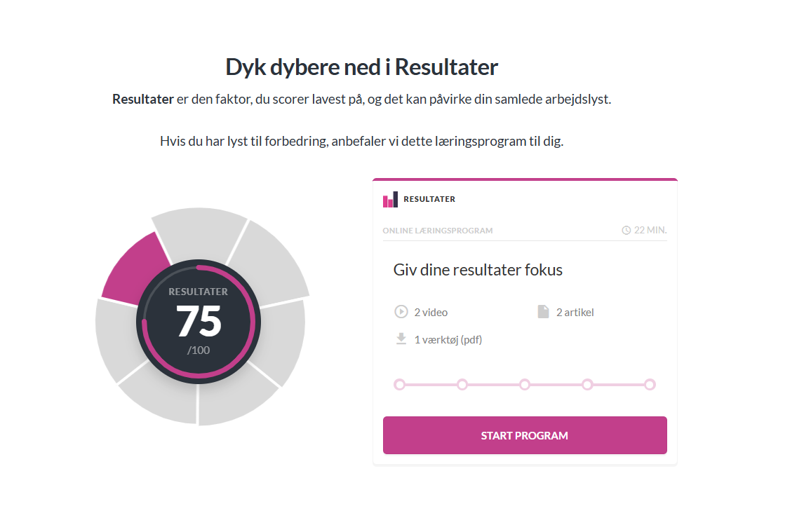
Task: Click the START PROGRAM button
Action: pyautogui.click(x=525, y=435)
